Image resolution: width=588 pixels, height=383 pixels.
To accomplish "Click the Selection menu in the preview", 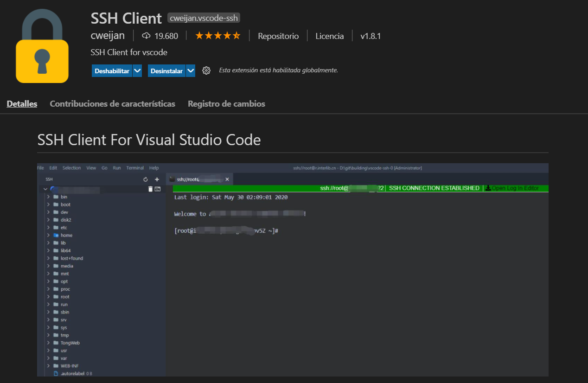I will tap(71, 168).
